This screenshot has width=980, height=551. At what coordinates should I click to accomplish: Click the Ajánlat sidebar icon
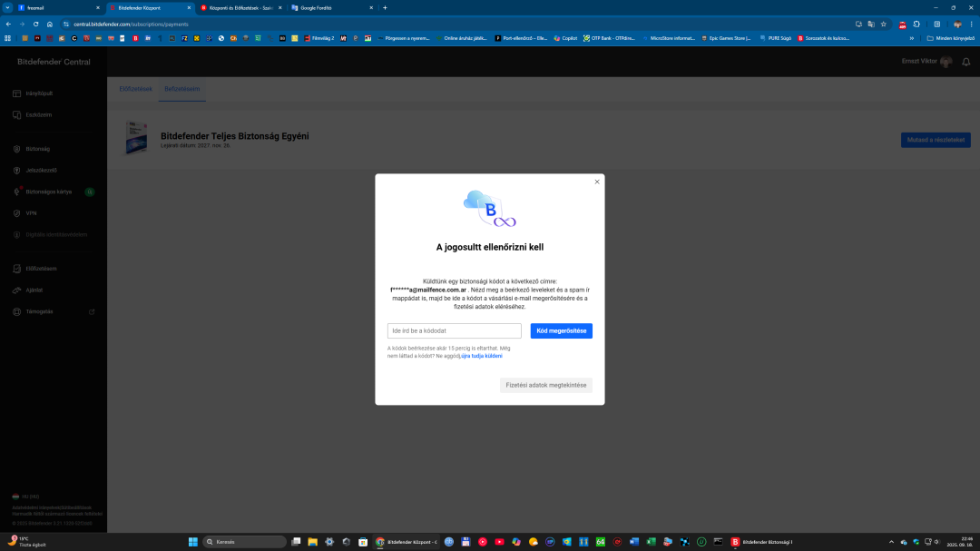(17, 290)
